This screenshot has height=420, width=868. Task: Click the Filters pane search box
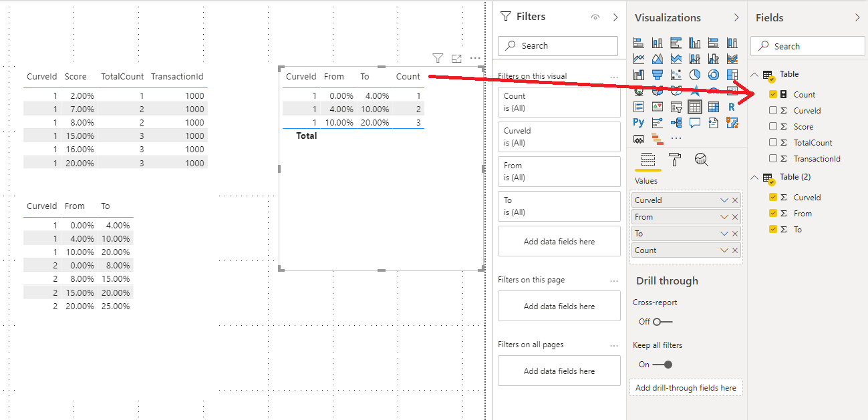pos(558,46)
